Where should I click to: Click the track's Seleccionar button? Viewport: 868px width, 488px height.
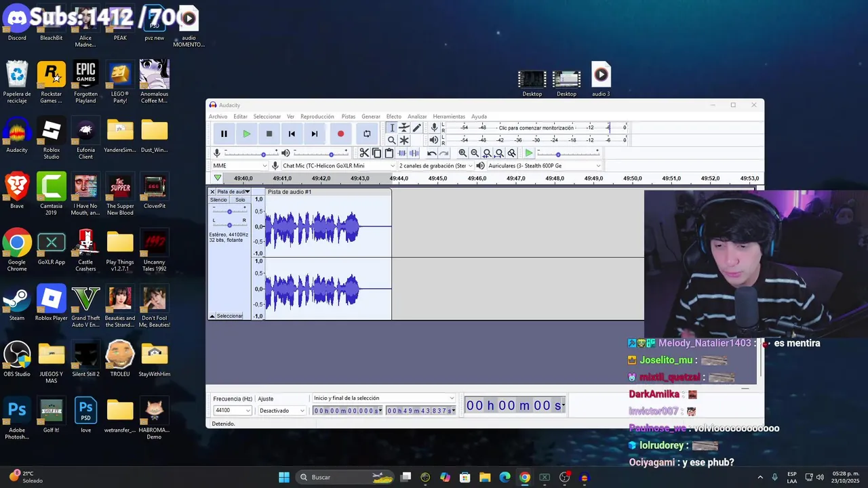[x=230, y=316]
